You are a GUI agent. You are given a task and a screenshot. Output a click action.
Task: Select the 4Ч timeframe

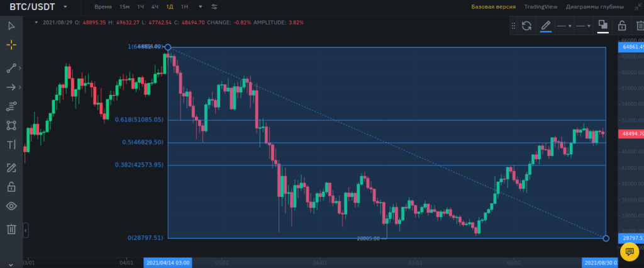click(155, 7)
